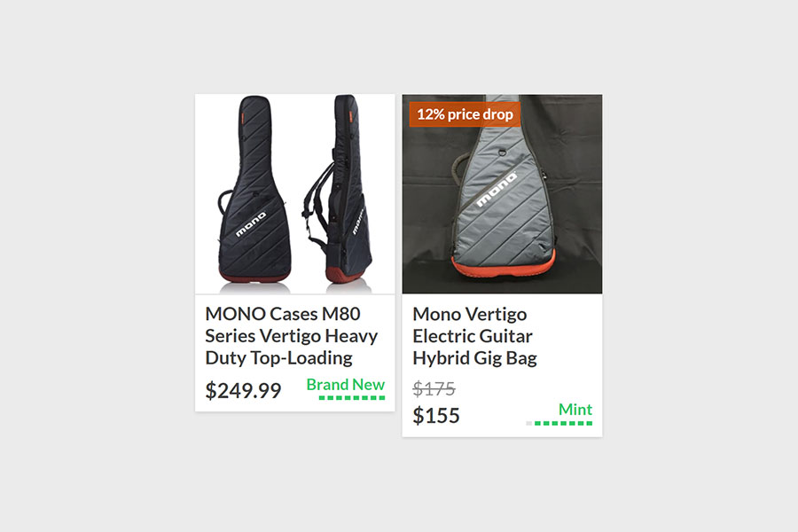Screen dimensions: 798x532
Task: Click the Brand New condition label
Action: pyautogui.click(x=345, y=384)
